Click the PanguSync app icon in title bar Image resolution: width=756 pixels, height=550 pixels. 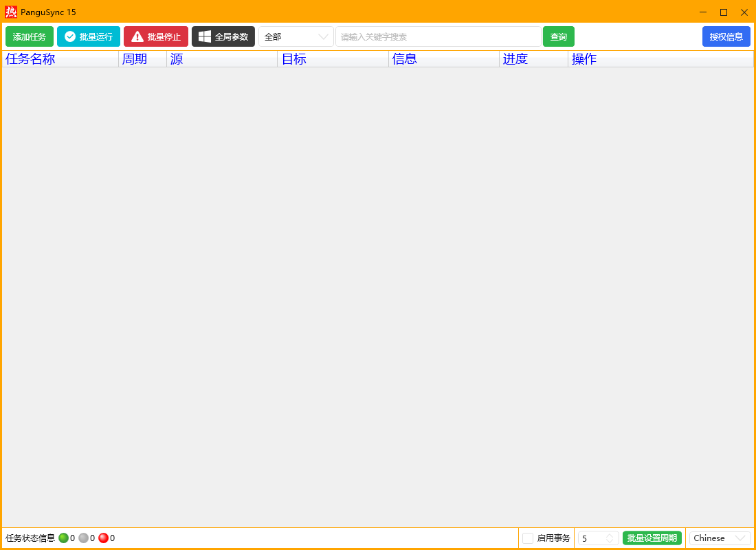(x=10, y=12)
